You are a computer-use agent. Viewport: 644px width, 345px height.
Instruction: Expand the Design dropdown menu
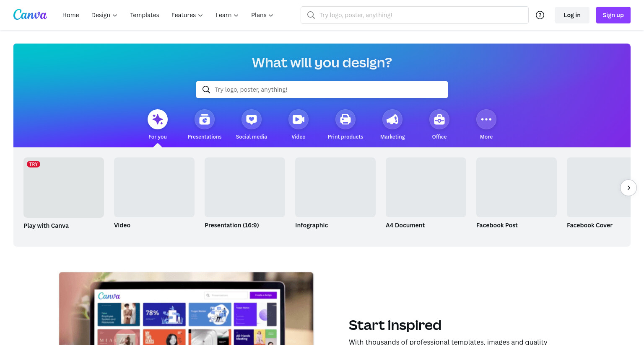(104, 15)
